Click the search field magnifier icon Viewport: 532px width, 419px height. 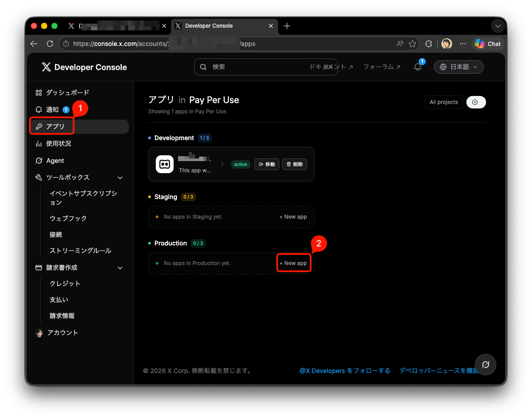203,67
